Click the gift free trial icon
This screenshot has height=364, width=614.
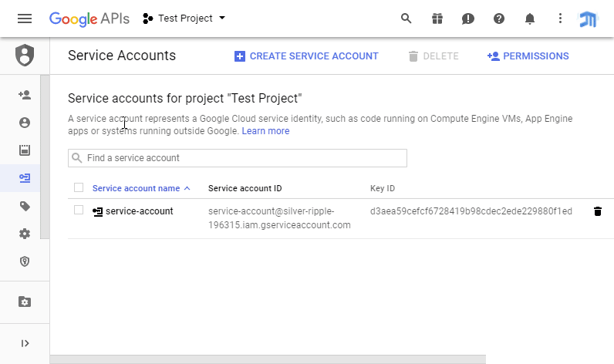(437, 19)
